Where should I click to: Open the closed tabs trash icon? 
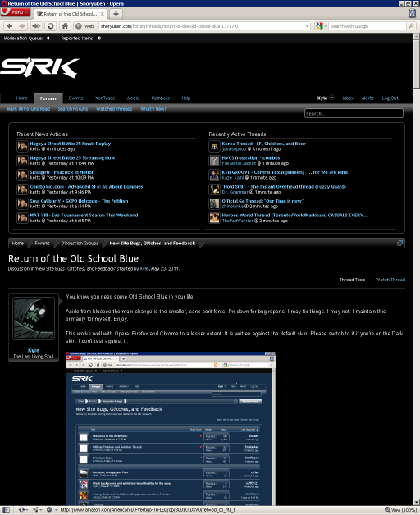412,13
